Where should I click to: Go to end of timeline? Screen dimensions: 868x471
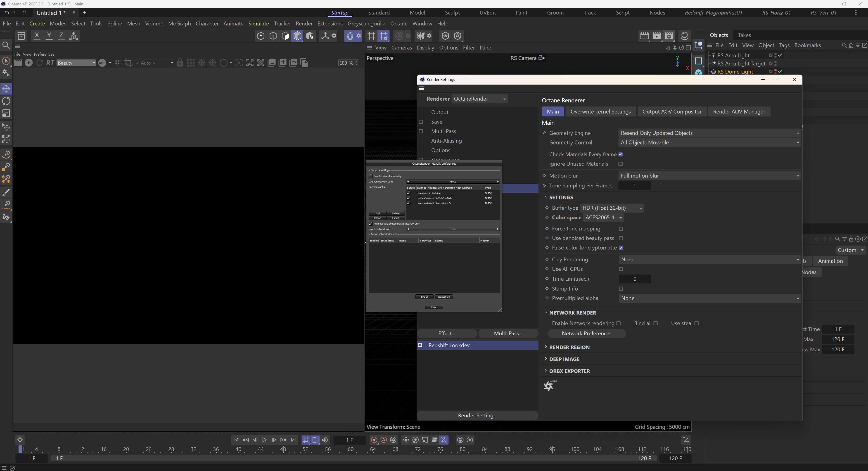click(x=294, y=440)
